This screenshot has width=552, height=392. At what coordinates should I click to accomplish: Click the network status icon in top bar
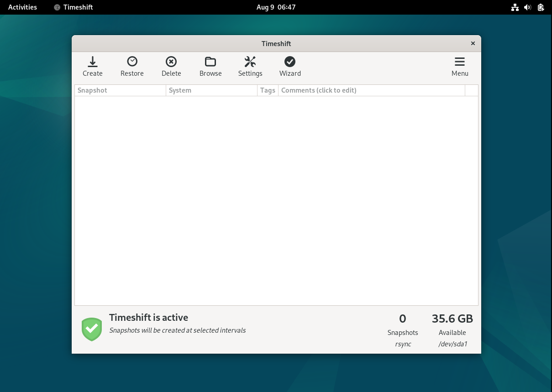pos(515,7)
